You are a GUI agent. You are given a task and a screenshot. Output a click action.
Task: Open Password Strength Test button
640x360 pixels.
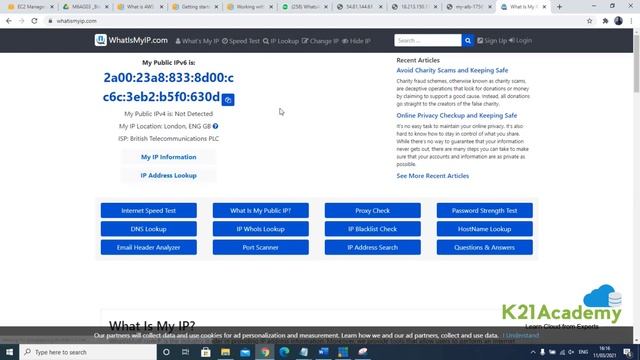(484, 211)
